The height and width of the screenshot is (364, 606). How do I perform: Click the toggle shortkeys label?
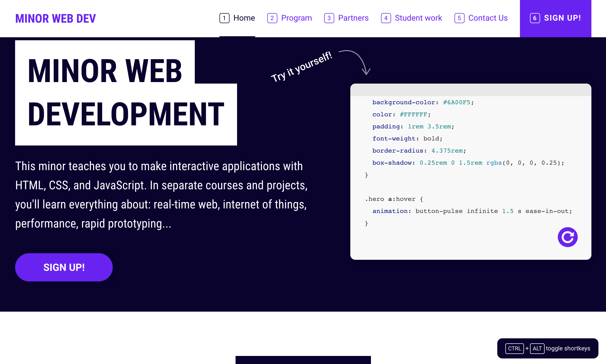tap(568, 349)
